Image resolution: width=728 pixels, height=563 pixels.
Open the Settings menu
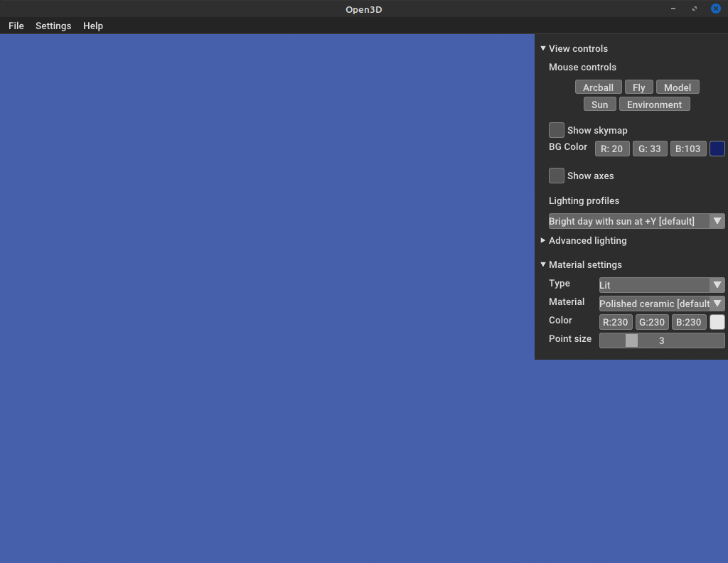tap(53, 26)
